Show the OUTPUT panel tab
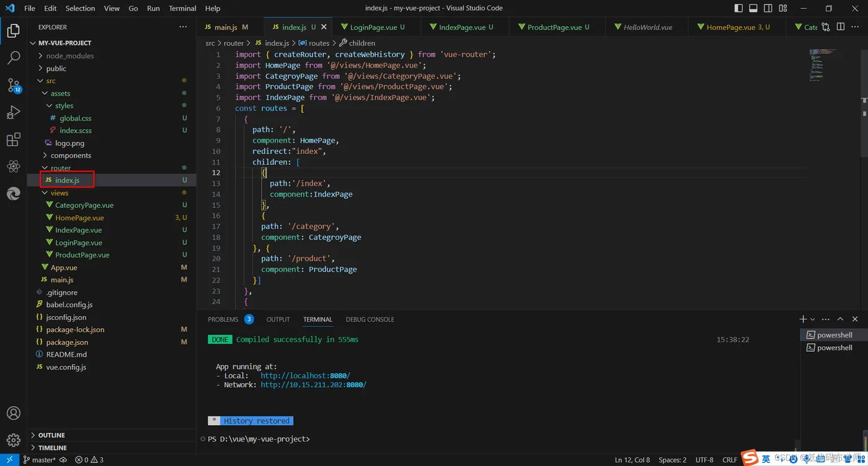 (x=278, y=319)
